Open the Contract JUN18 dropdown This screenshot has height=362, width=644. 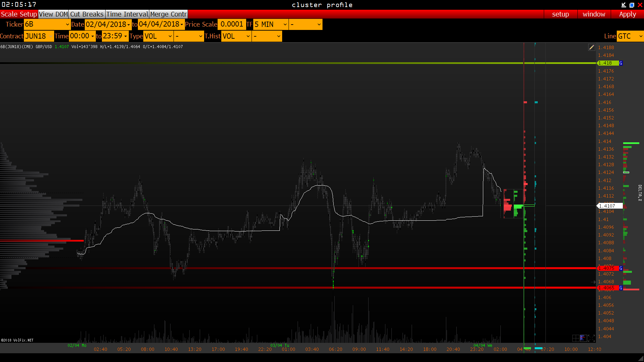click(39, 36)
